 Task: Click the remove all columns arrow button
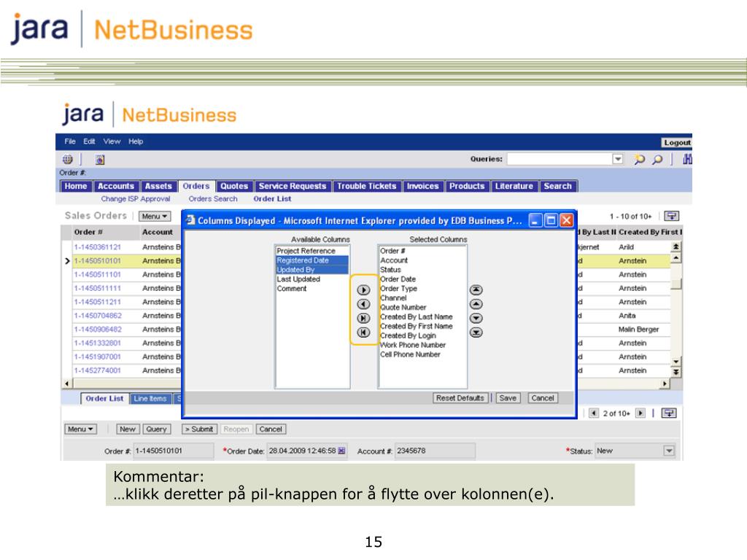coord(363,332)
